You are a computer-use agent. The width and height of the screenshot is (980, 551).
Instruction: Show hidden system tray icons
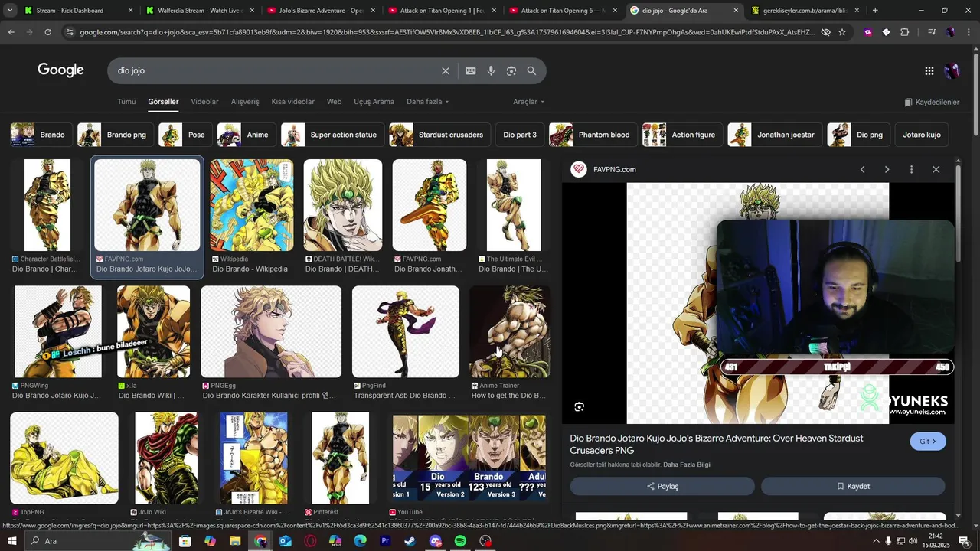pyautogui.click(x=876, y=541)
